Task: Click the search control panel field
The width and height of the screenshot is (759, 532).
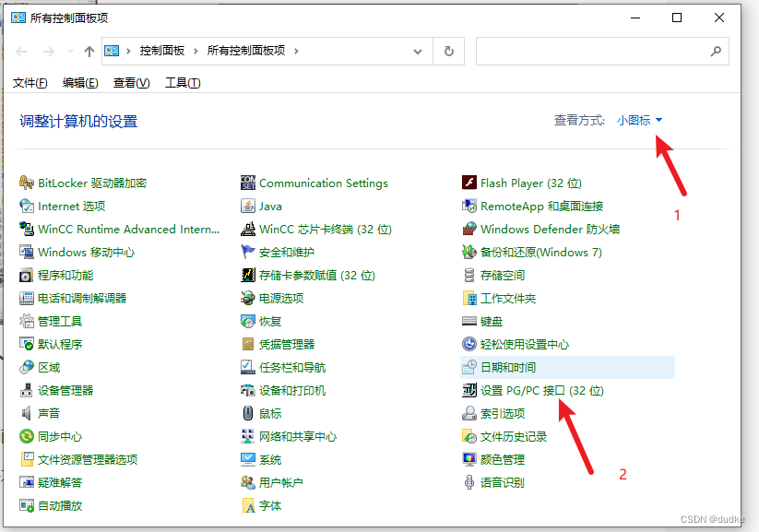Action: click(602, 52)
